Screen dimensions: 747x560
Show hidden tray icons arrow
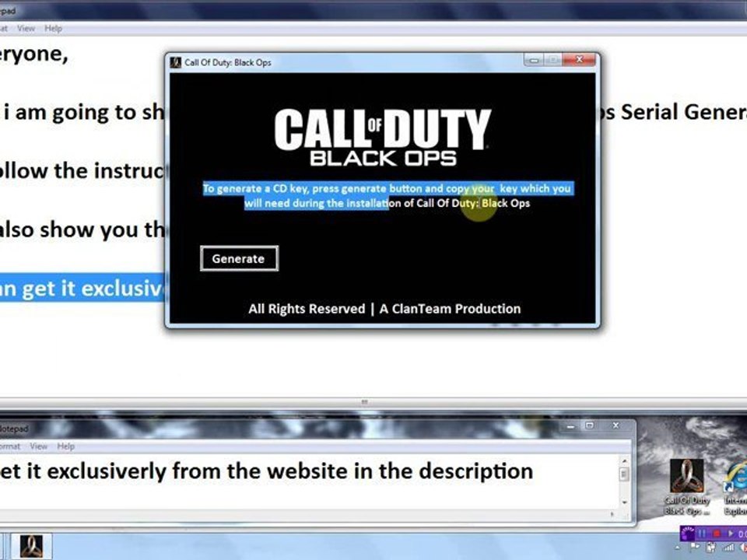[677, 548]
